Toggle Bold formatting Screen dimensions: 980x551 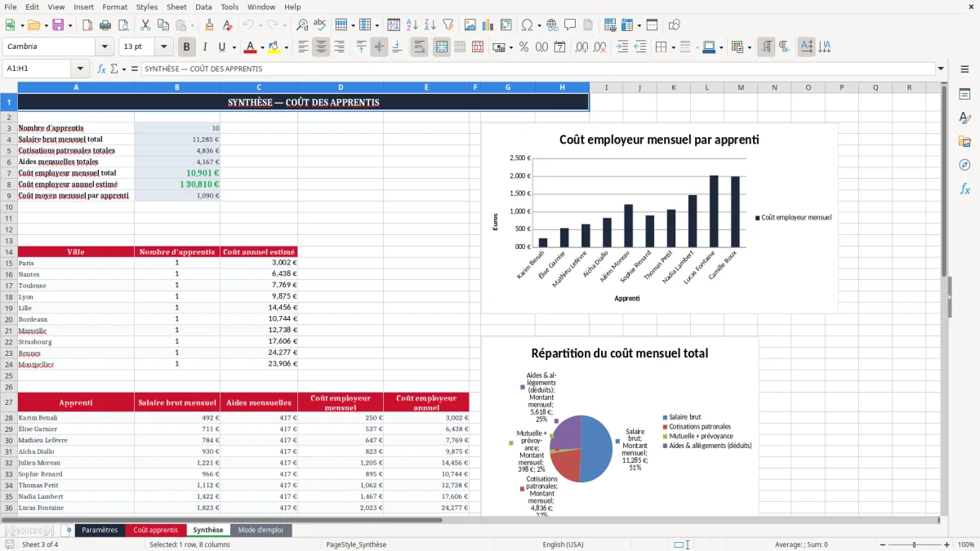(187, 47)
